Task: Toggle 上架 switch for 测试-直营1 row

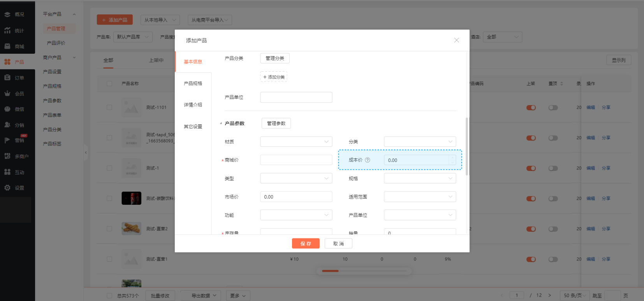Action: [x=531, y=259]
